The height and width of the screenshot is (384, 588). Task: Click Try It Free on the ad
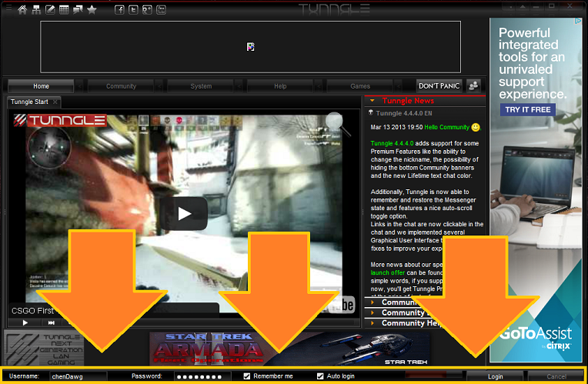point(528,109)
